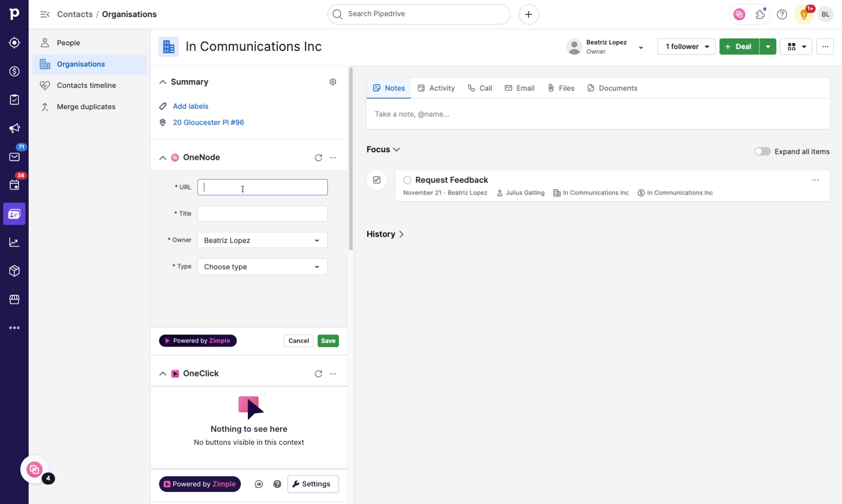Screen dimensions: 842x504
Task: Switch to the Notes tab
Action: click(389, 88)
